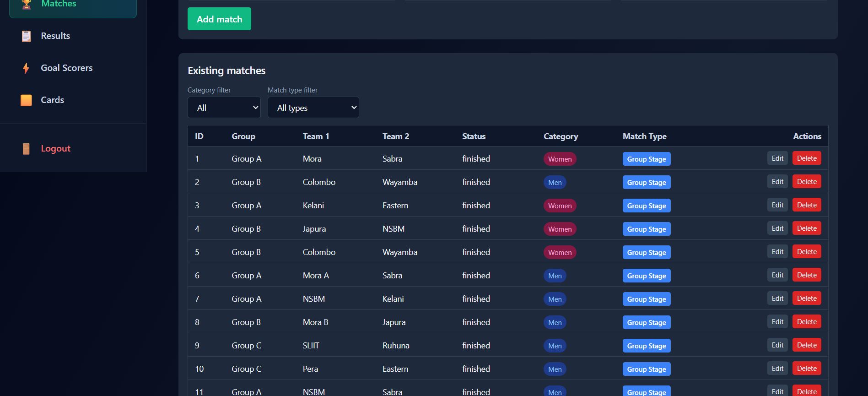This screenshot has width=868, height=396.
Task: Click team Pera in match 10 row
Action: [310, 369]
